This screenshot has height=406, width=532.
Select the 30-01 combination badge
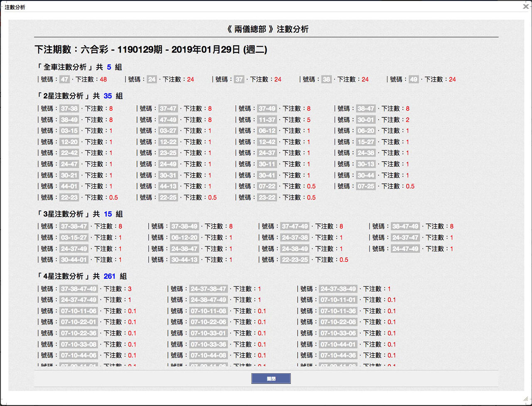366,120
